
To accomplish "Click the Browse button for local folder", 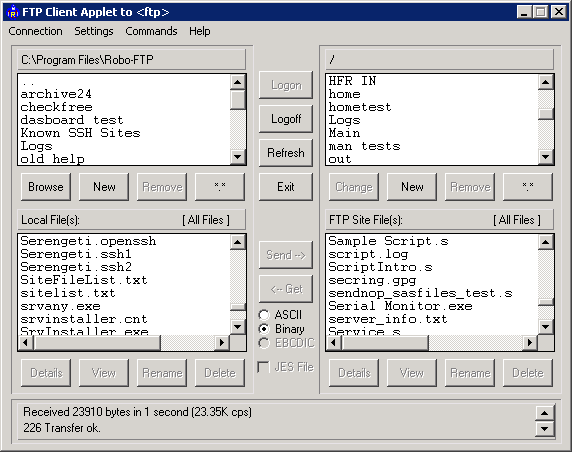I will coord(46,187).
